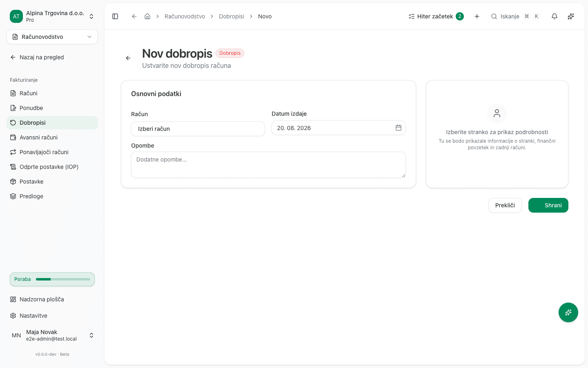Screen dimensions: 588x368
Task: Expand the Alpina Trgovina company switcher
Action: tap(52, 16)
